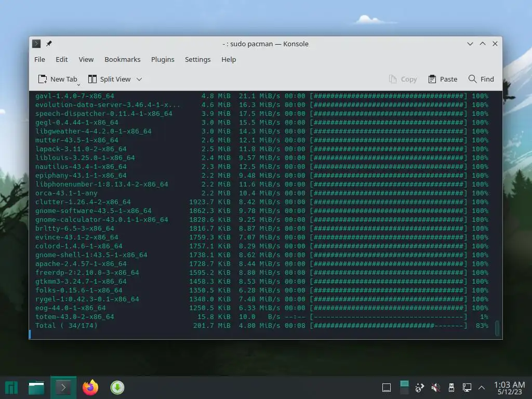
Task: Click the epiphany-43.1-1-x86_64 text
Action: click(x=81, y=176)
